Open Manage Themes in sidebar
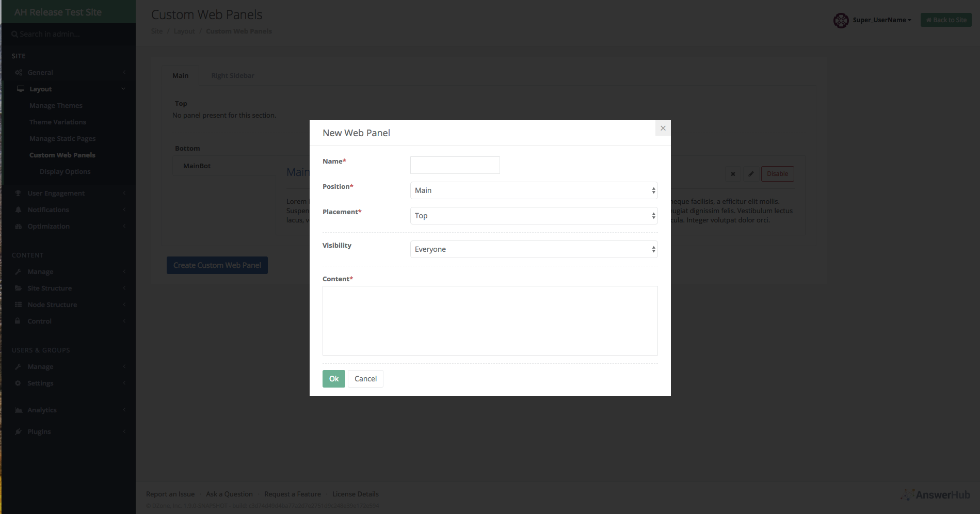Image resolution: width=980 pixels, height=514 pixels. click(56, 106)
